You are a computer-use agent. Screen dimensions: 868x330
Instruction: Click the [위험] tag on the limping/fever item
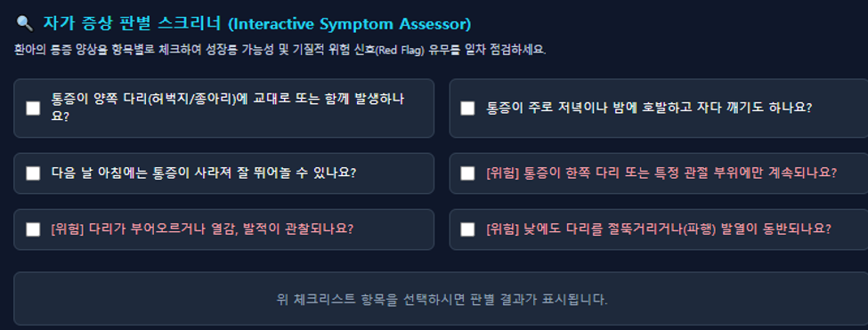tap(501, 229)
